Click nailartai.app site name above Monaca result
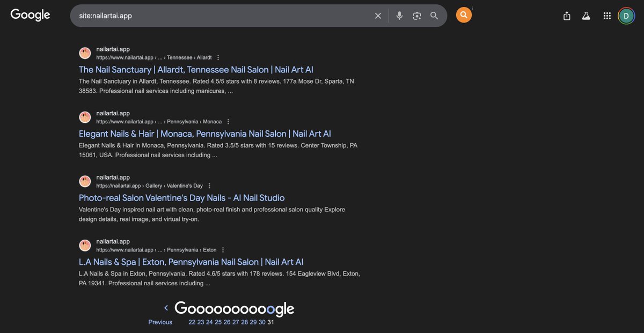 pos(113,113)
